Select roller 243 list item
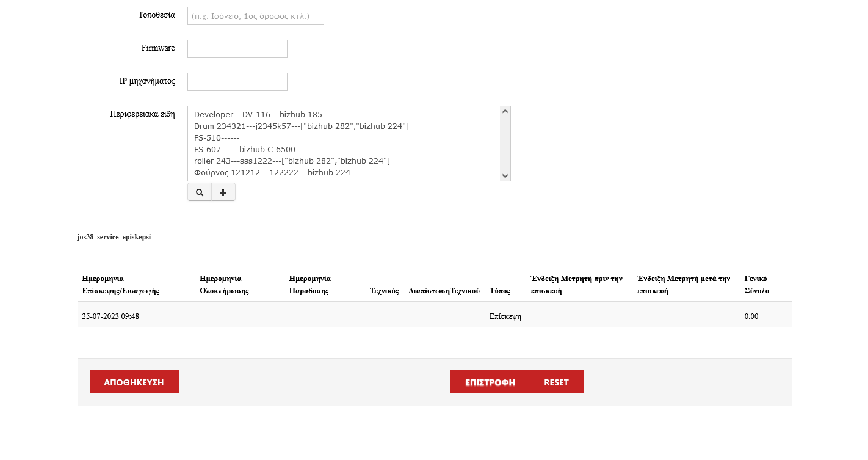Image resolution: width=868 pixels, height=460 pixels. tap(292, 161)
